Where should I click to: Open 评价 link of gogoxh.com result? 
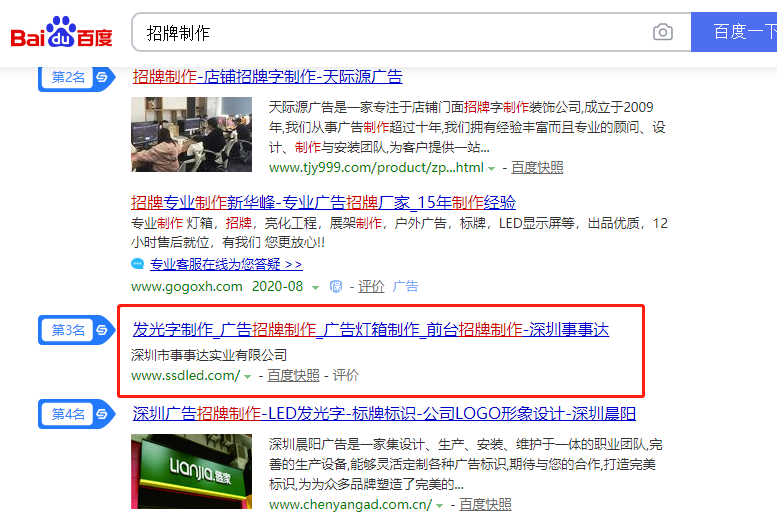tap(371, 287)
